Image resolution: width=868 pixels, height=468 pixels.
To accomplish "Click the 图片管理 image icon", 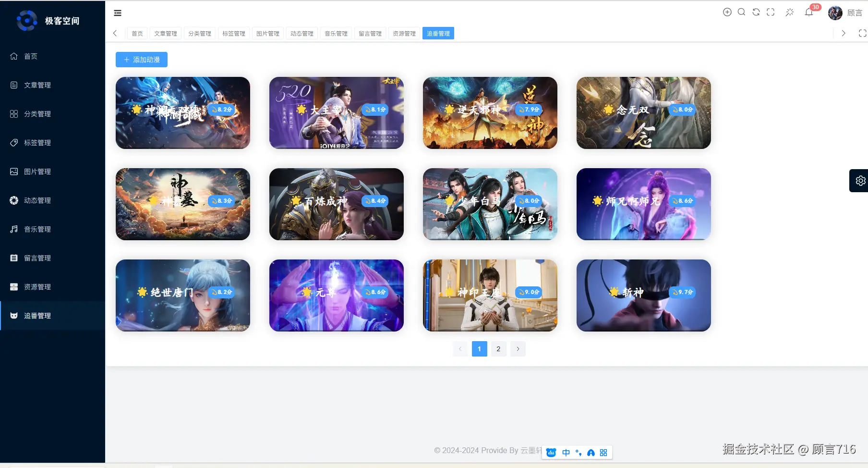I will (x=14, y=172).
